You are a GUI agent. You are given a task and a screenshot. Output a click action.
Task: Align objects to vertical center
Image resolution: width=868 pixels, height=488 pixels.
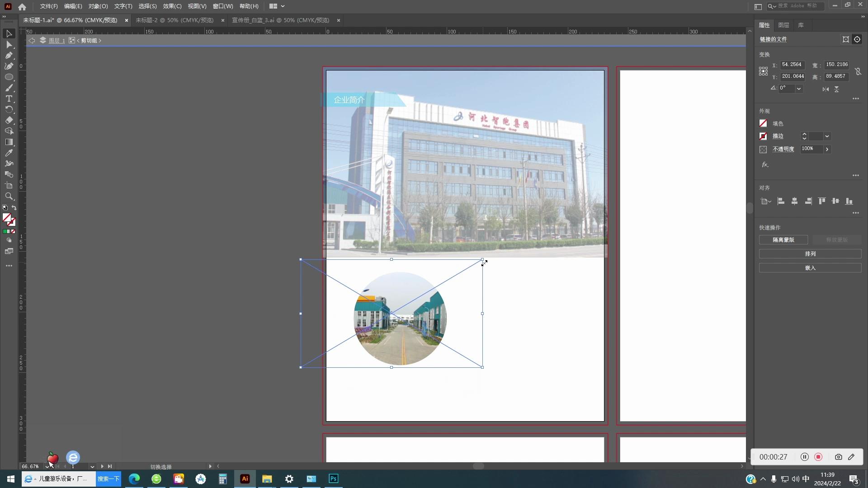click(835, 202)
